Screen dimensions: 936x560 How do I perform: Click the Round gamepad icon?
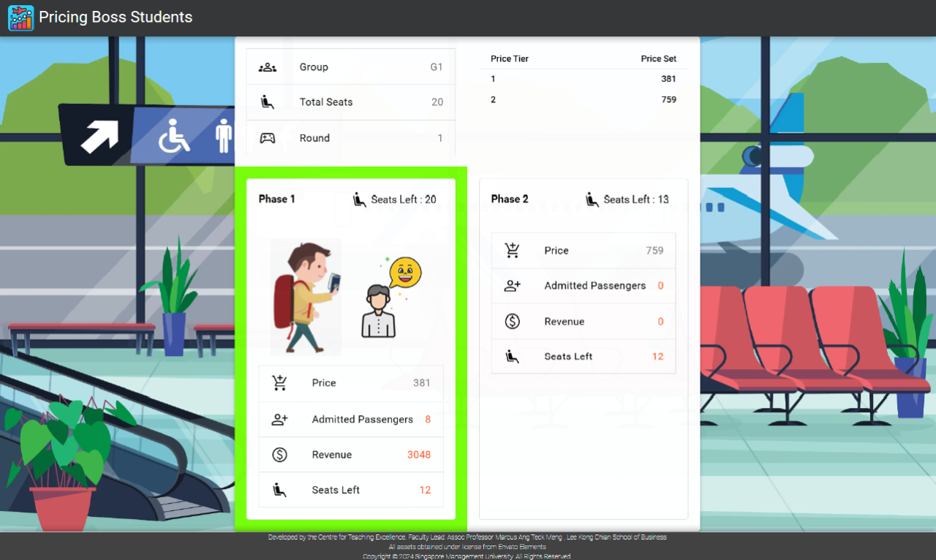click(x=268, y=138)
